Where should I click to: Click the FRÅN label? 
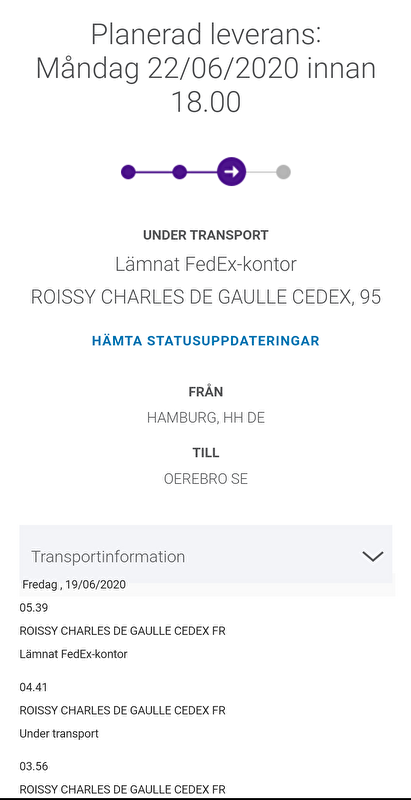(x=206, y=392)
